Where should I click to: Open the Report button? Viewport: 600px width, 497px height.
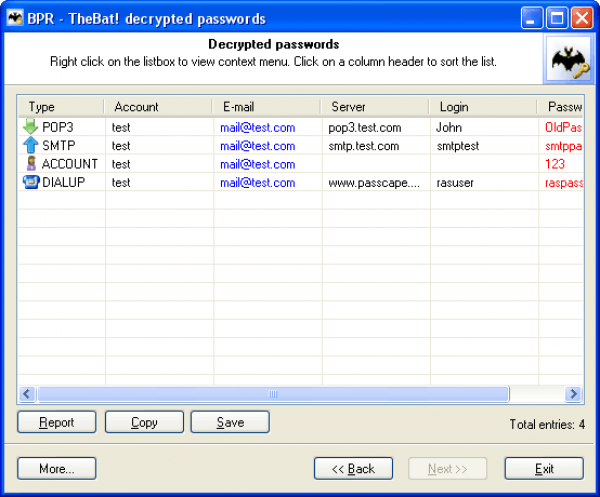[x=57, y=422]
